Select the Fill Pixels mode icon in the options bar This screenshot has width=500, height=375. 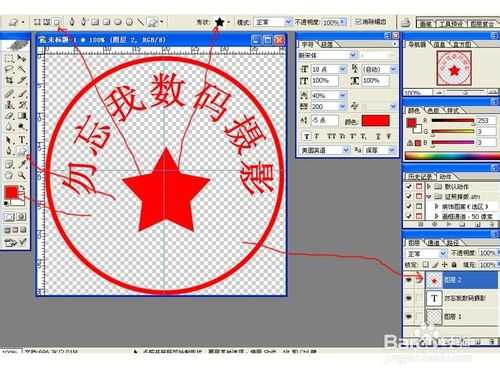57,22
